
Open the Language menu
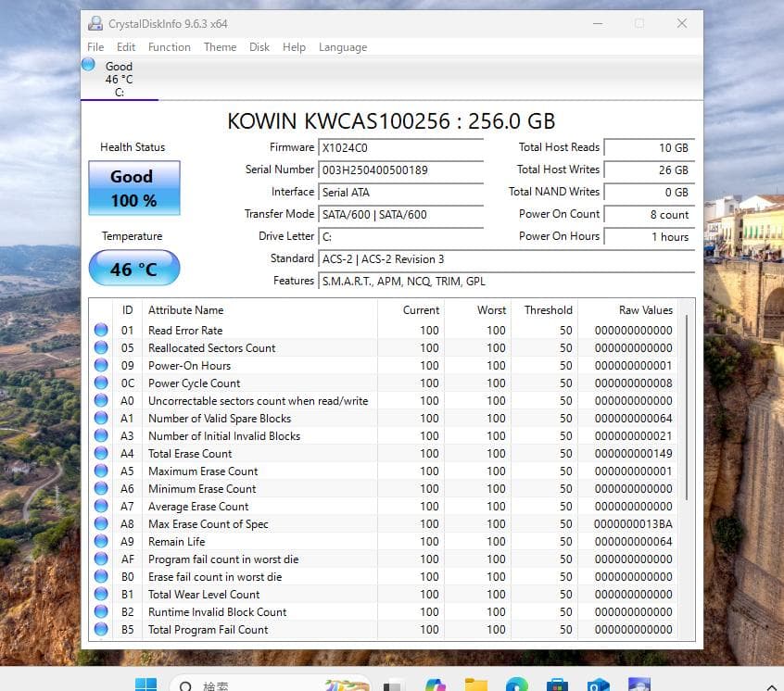click(343, 47)
